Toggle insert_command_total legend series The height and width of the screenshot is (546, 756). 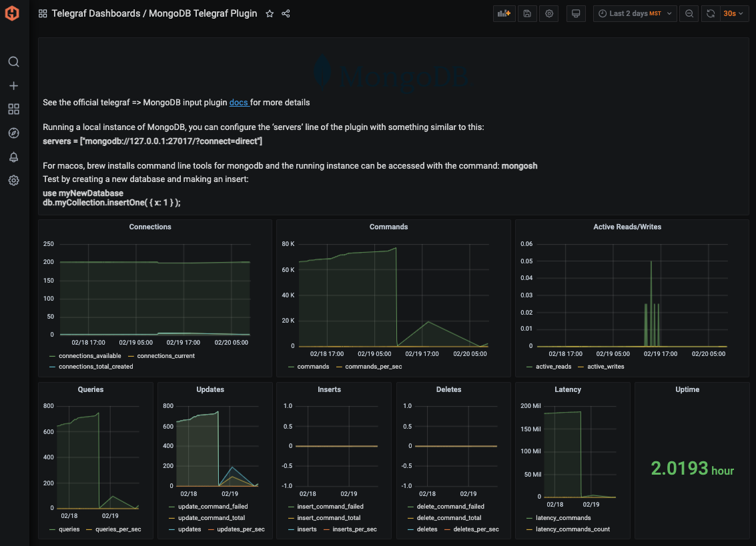pos(329,518)
